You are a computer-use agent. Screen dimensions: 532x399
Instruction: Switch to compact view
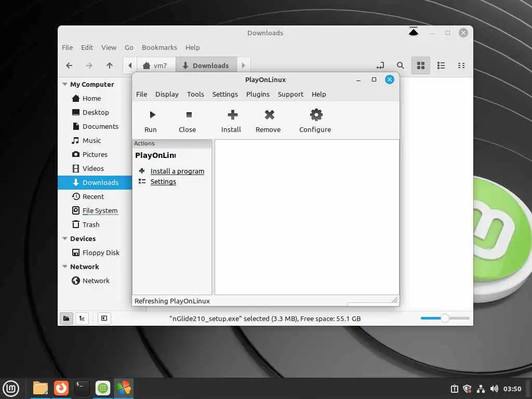click(461, 65)
